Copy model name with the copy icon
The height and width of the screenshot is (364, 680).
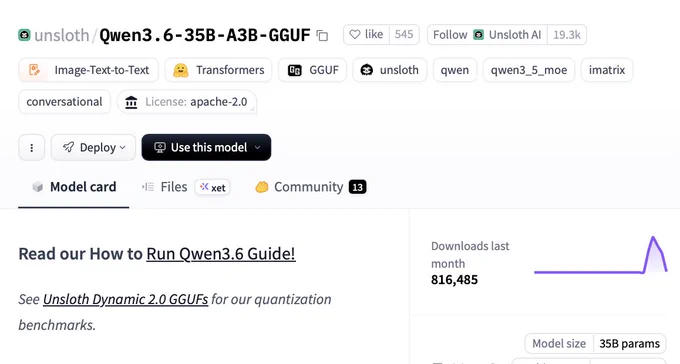click(x=322, y=36)
